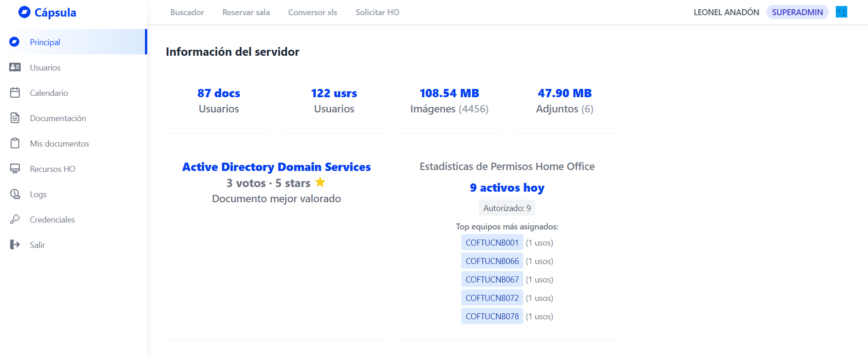Viewport: 868px width, 358px height.
Task: Open Conversor xls in top navigation
Action: coord(312,12)
